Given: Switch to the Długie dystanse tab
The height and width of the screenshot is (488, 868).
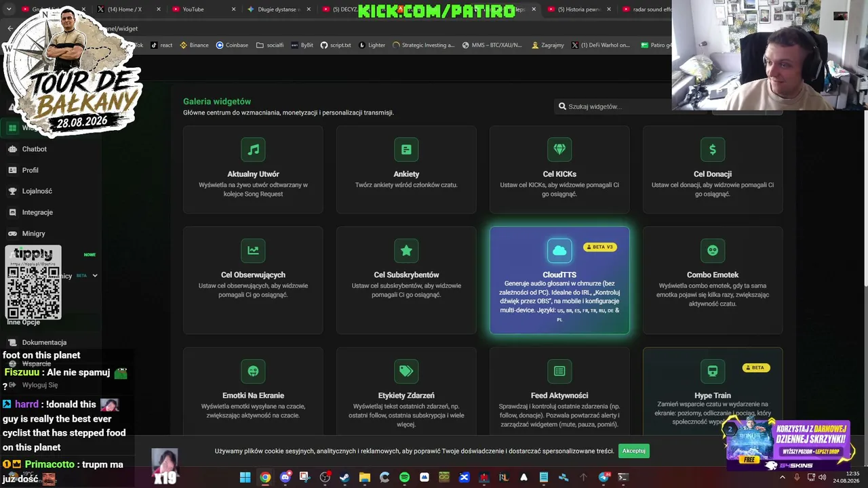Looking at the screenshot, I should [x=279, y=9].
